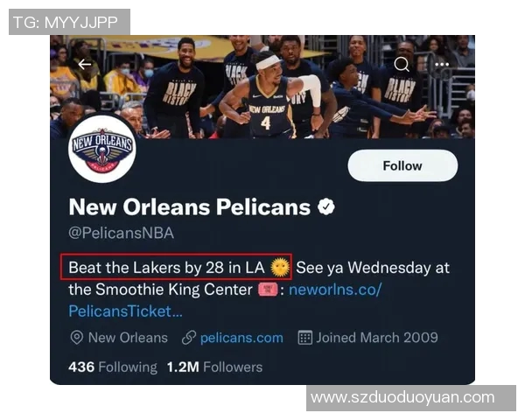525x420 pixels.
Task: Click the calendar icon near Joined
Action: coord(304,338)
